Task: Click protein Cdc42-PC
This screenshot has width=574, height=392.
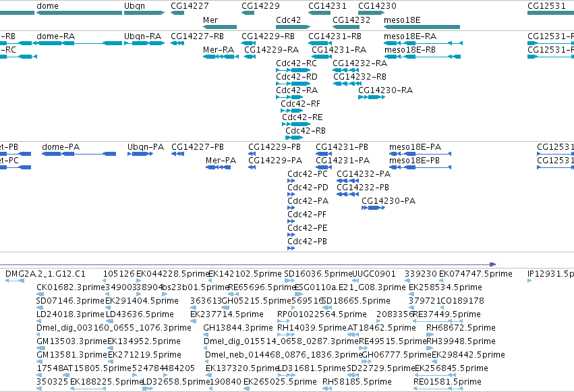Action: point(291,181)
